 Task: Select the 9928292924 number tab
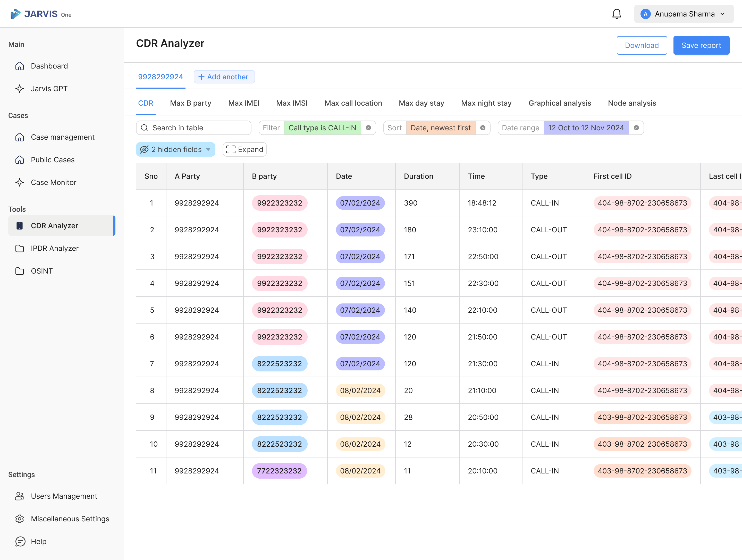tap(161, 77)
